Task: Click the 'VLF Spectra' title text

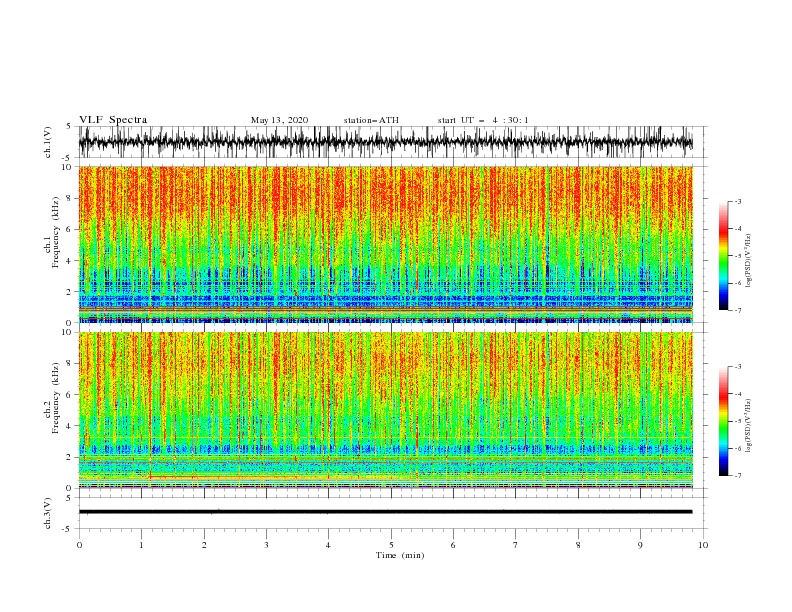Action: (113, 120)
